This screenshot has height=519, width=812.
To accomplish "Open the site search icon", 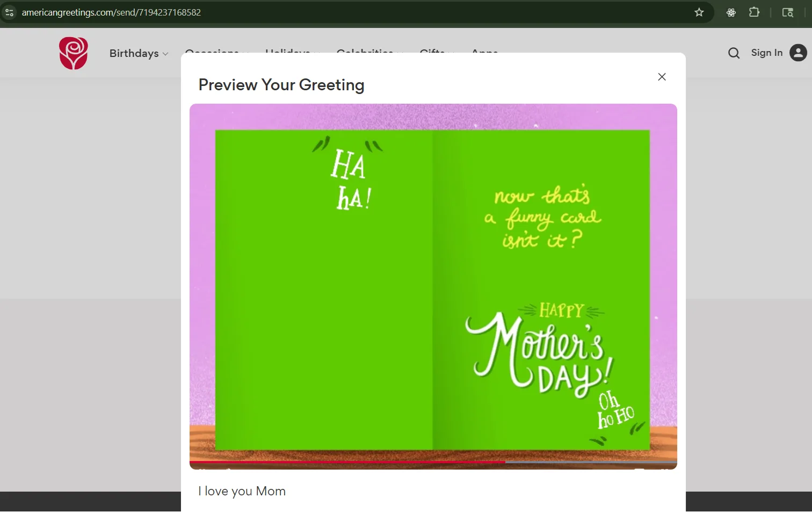I will (x=734, y=53).
